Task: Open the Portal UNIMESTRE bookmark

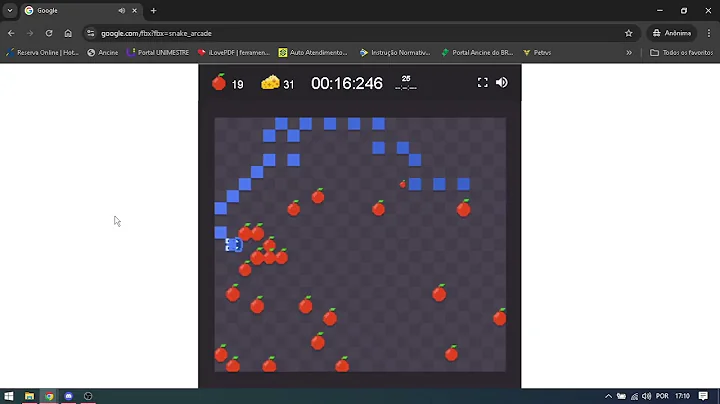Action: point(158,53)
